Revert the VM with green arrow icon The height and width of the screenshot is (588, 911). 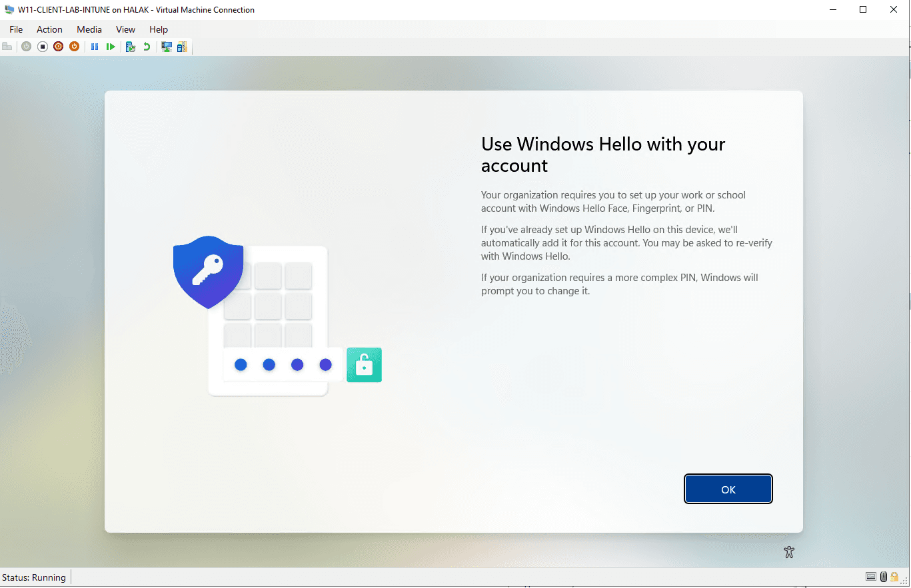click(147, 47)
